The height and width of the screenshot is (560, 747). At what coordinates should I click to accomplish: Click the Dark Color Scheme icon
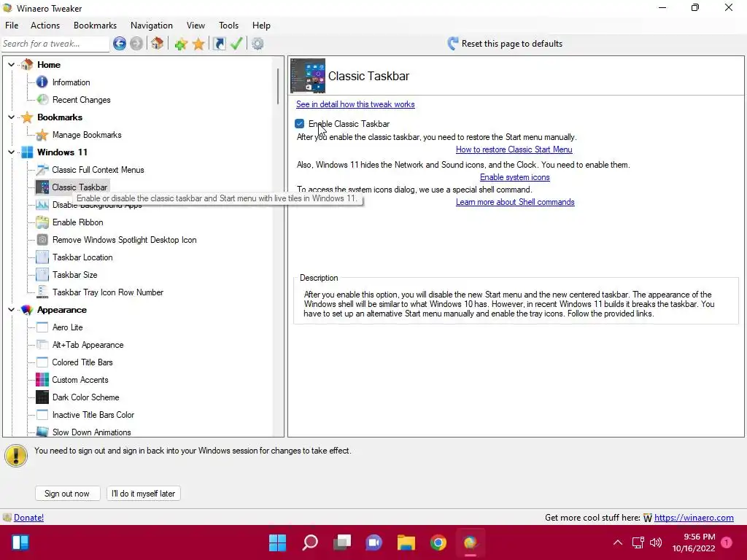[42, 397]
